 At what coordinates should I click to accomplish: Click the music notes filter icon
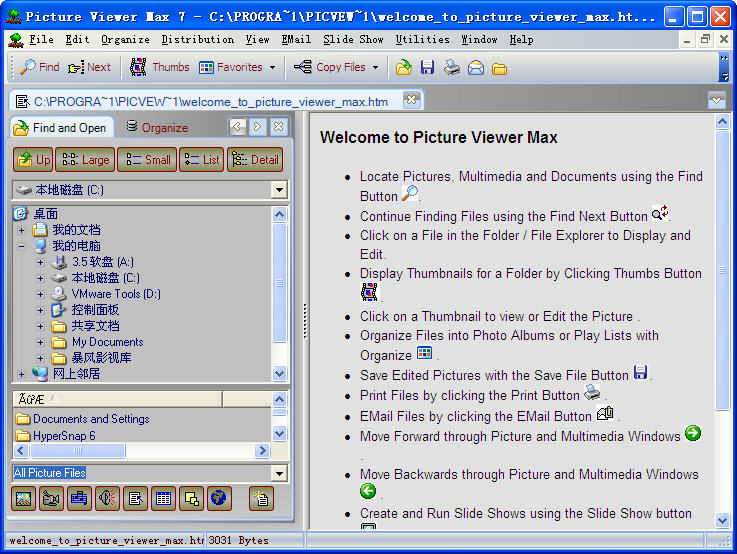(x=79, y=498)
